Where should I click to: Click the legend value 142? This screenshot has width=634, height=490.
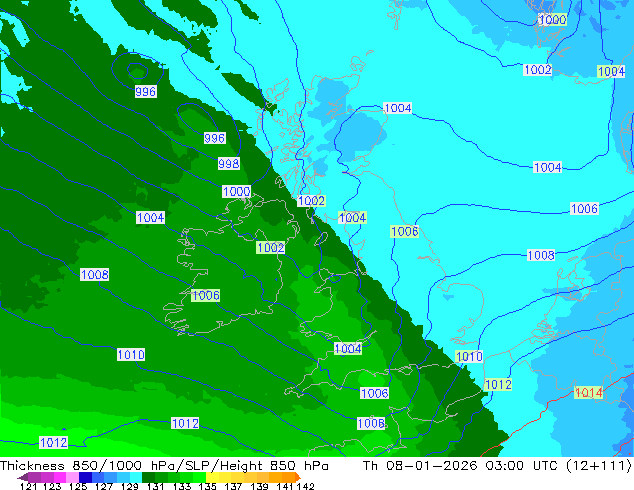(x=305, y=486)
